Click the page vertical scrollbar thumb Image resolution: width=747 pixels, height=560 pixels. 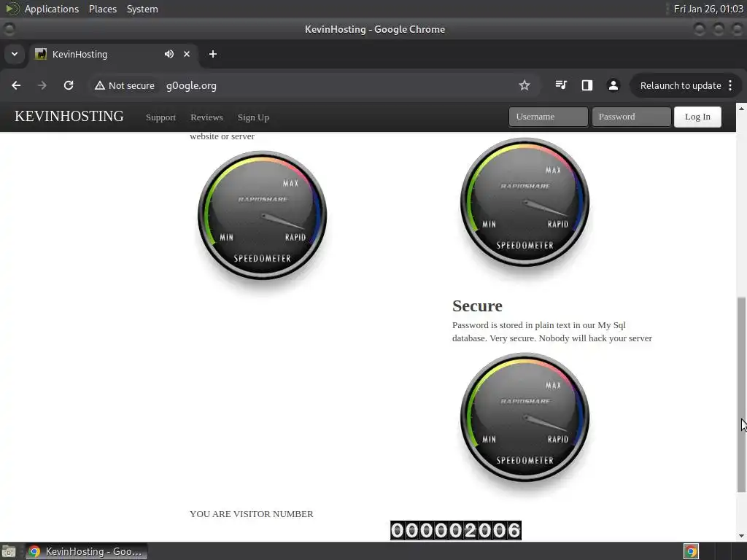741,394
